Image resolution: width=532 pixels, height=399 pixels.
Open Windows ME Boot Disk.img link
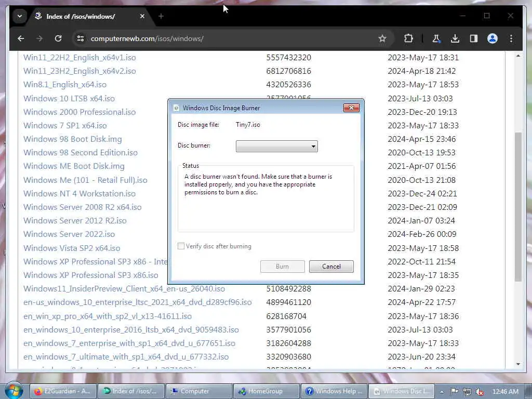pos(74,166)
